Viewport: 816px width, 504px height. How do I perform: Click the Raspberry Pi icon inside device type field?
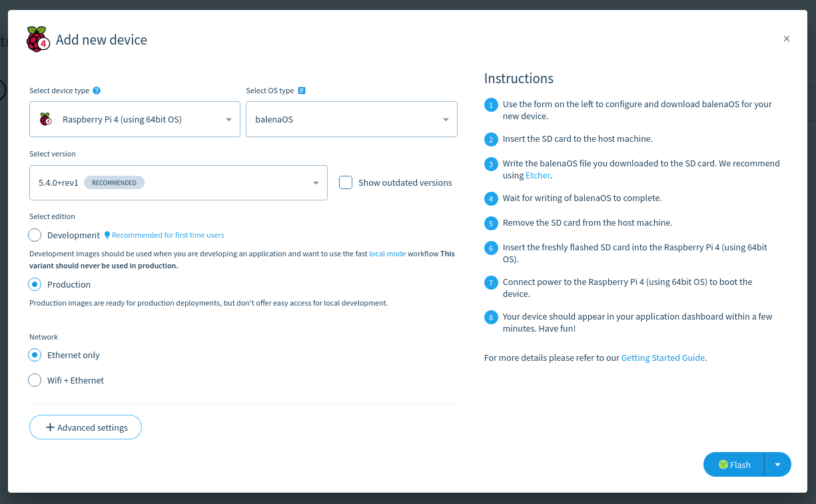[45, 119]
